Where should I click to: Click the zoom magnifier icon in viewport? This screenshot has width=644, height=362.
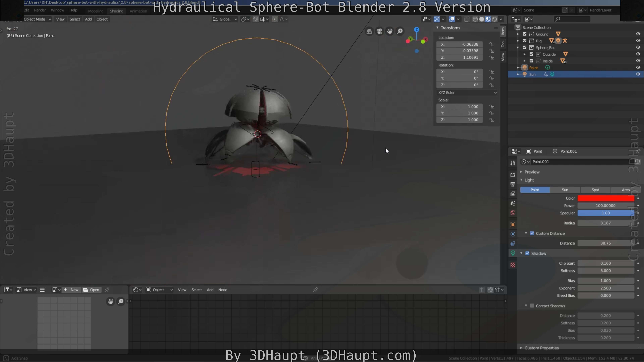[400, 31]
